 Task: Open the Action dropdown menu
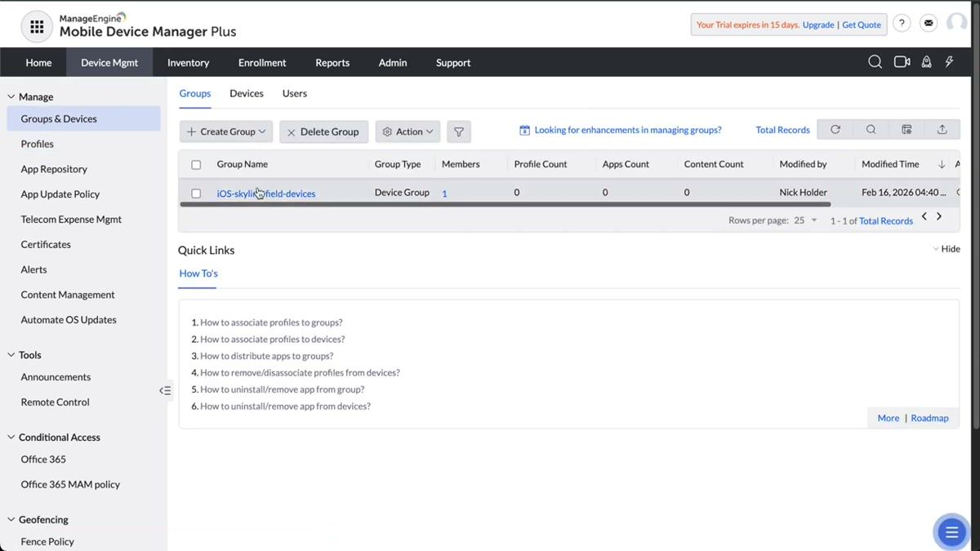(x=408, y=131)
